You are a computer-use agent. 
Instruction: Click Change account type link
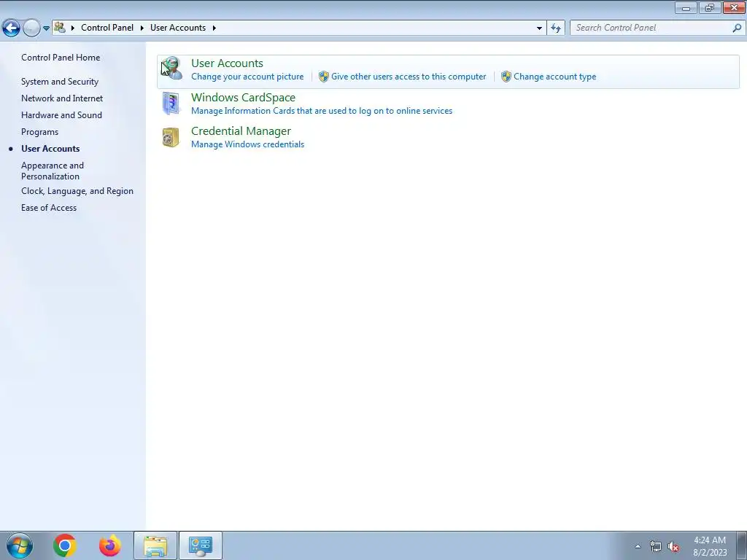(554, 77)
